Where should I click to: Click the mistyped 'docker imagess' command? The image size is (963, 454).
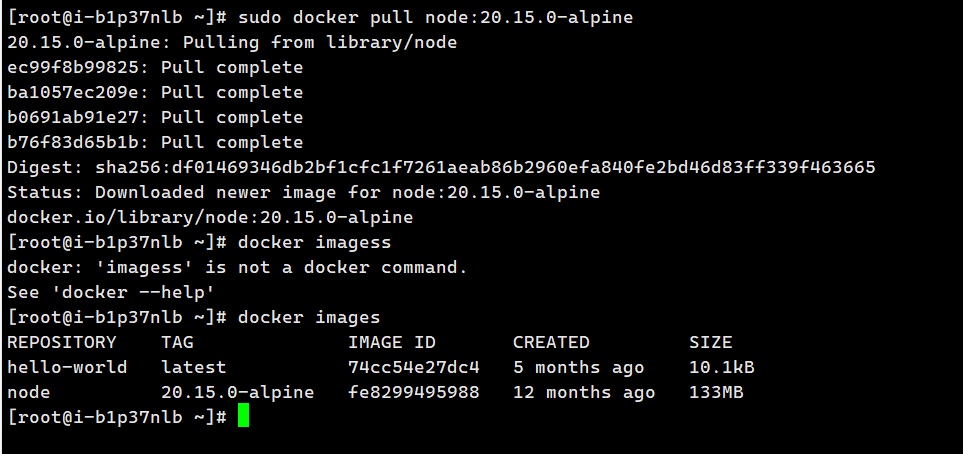(315, 242)
